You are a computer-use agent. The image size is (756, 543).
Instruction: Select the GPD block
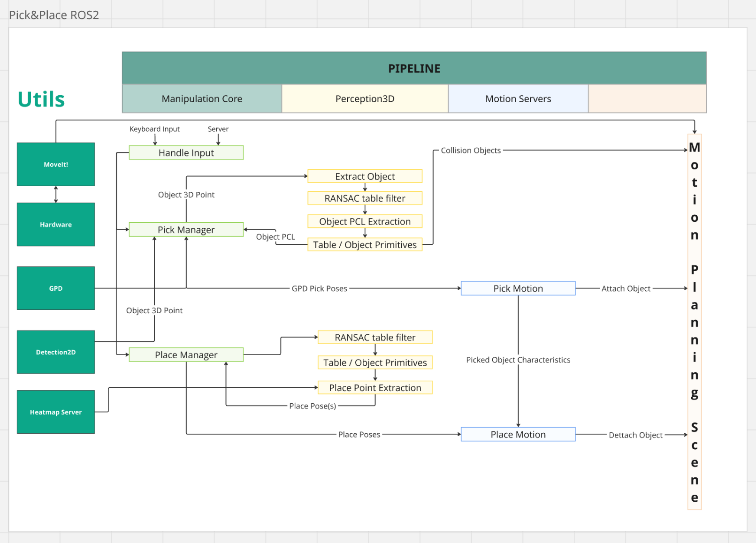coord(56,288)
